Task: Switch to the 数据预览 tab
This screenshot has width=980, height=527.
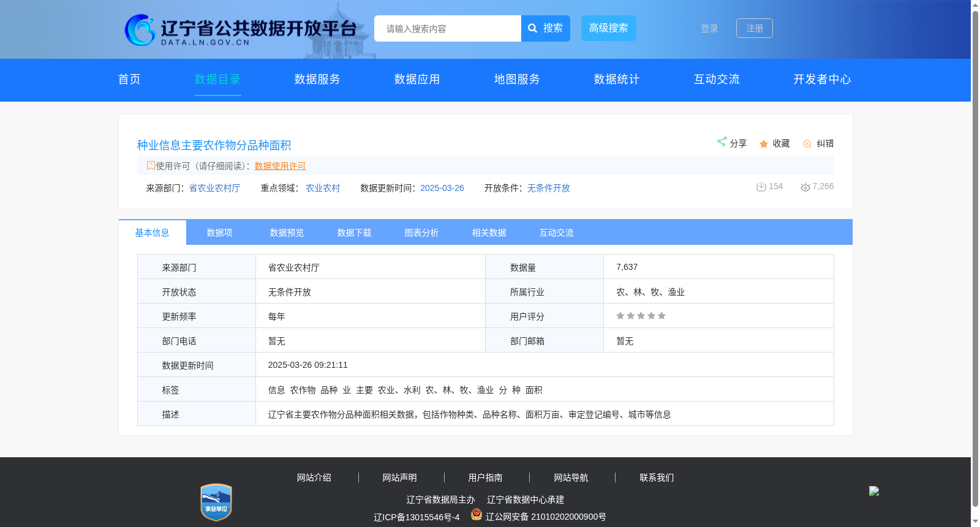Action: [x=287, y=233]
